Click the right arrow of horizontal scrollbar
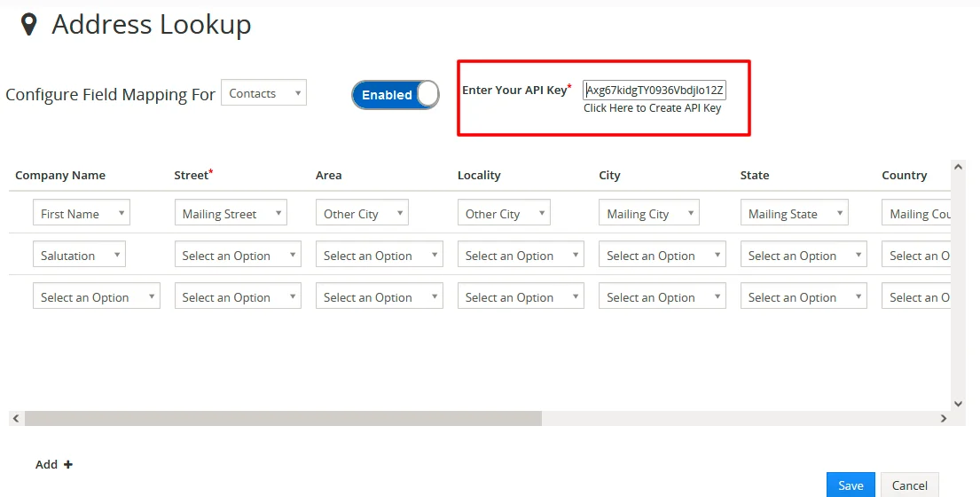This screenshot has width=980, height=497. (944, 418)
